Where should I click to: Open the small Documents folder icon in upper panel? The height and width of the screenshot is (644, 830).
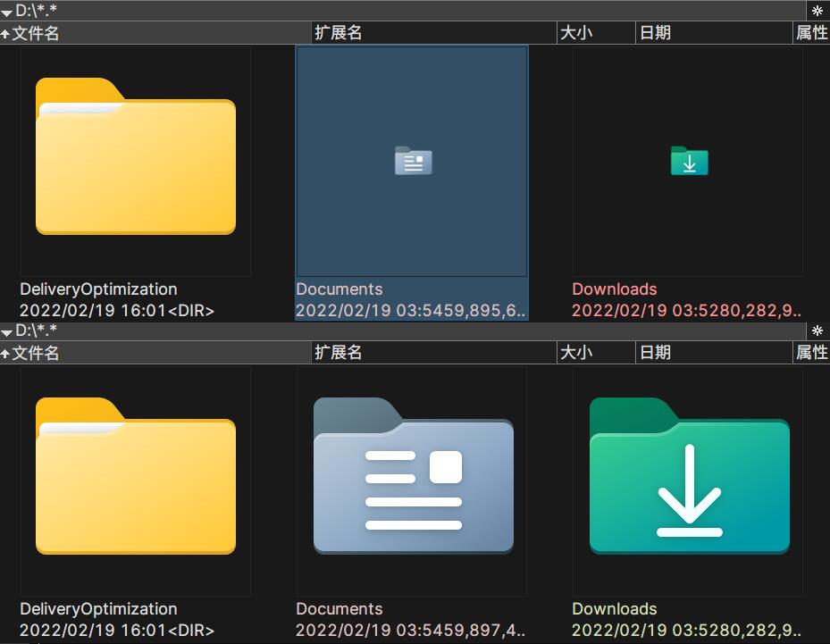pyautogui.click(x=413, y=161)
